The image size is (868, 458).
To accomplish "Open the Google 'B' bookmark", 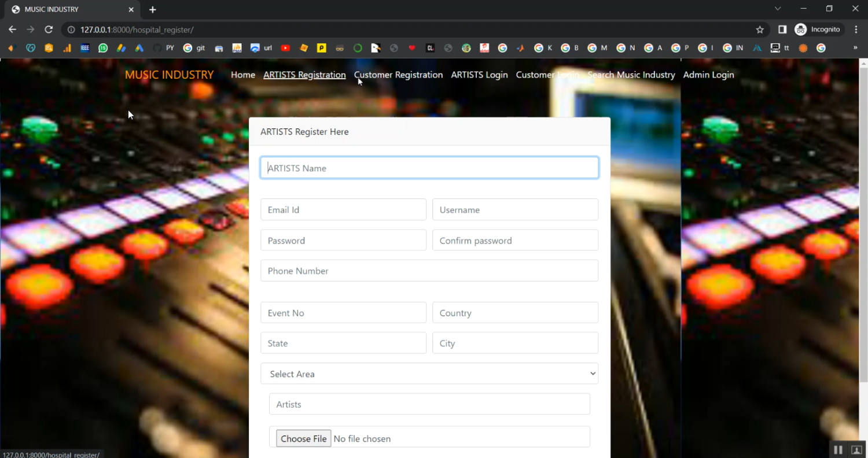I will coord(570,48).
